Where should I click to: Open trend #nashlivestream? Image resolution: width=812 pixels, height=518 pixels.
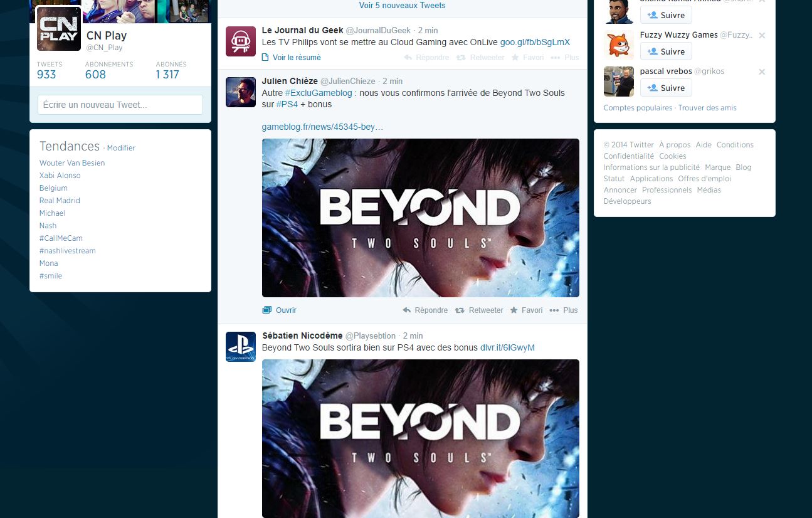tap(68, 251)
